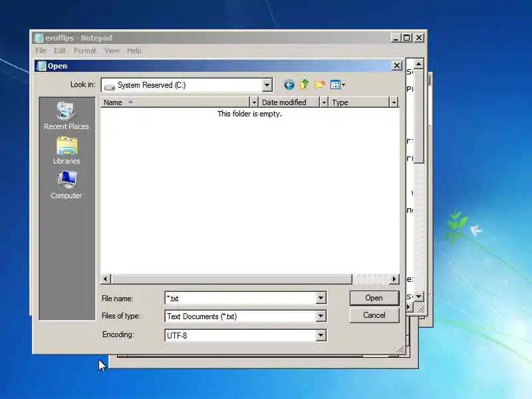Minimize the Notepad window
532x399 pixels.
[x=396, y=38]
